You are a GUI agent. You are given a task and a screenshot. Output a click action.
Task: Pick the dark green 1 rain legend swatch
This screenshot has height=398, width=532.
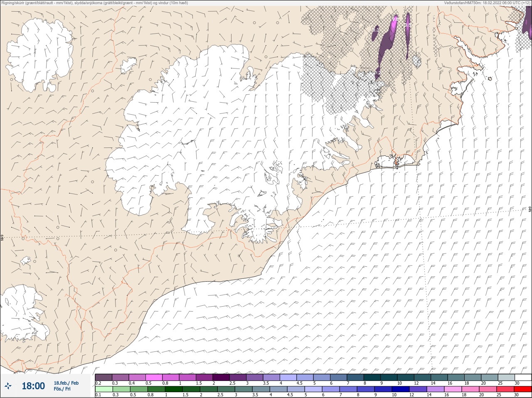coord(174,389)
